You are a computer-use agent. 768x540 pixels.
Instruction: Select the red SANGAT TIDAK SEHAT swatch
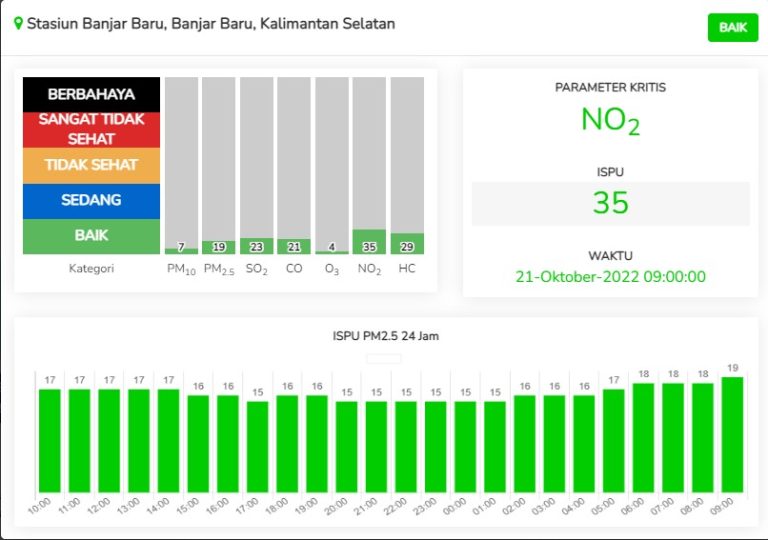tap(91, 129)
